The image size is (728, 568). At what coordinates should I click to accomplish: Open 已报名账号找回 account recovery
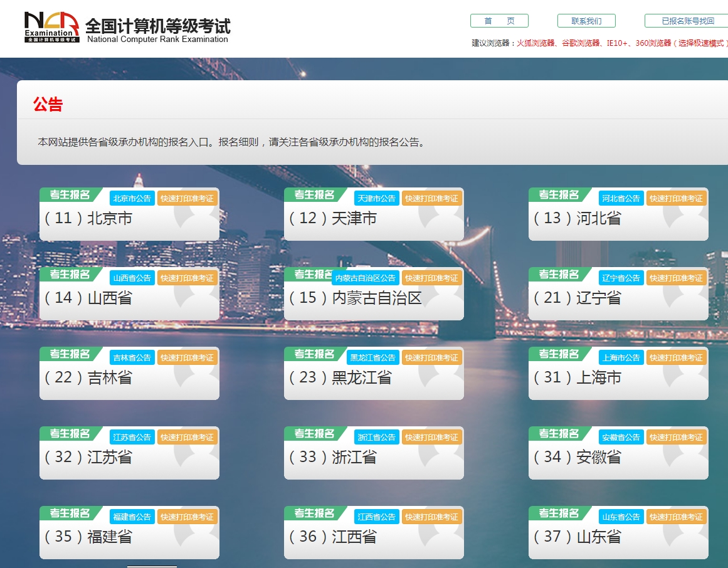685,20
